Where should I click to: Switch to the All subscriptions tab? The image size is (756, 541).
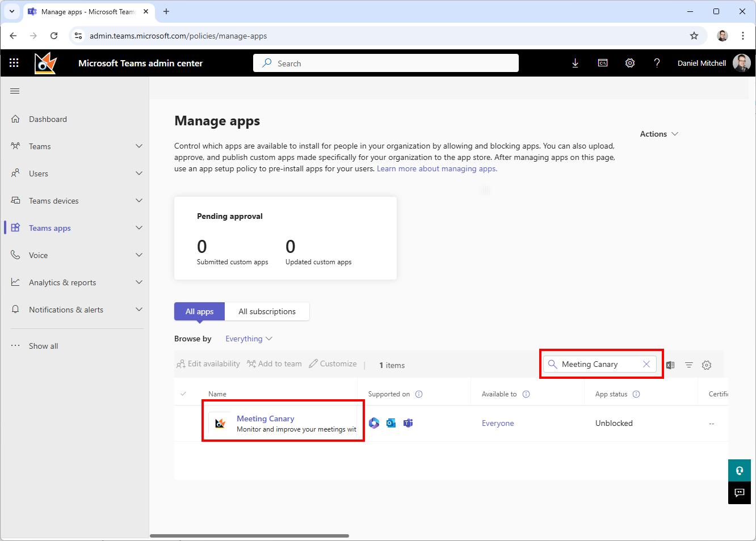[x=267, y=311]
